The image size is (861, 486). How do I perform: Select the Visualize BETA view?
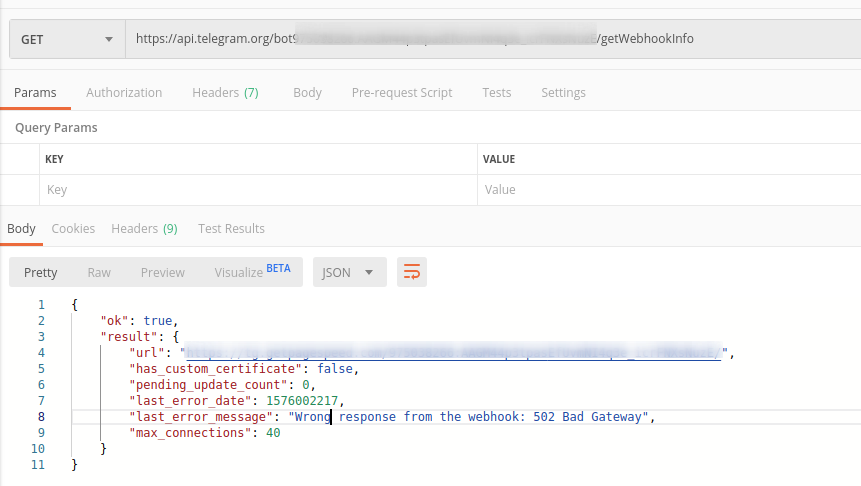coord(252,271)
